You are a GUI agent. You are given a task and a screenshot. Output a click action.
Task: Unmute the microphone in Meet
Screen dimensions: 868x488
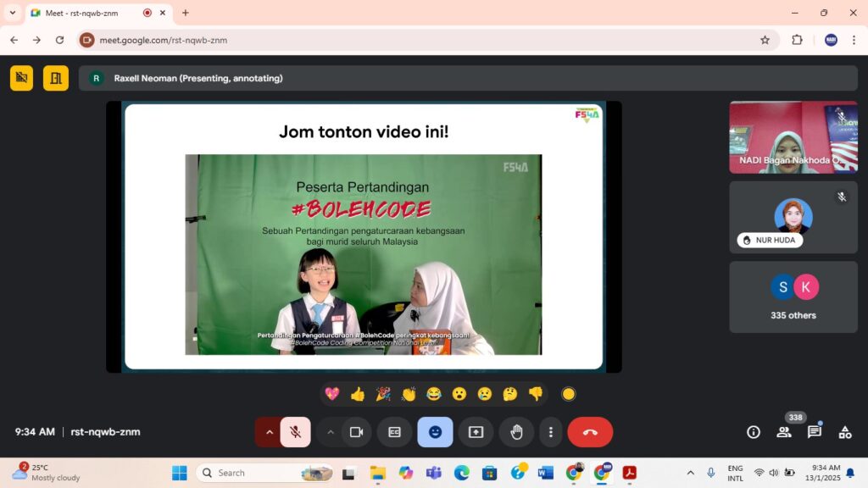tap(296, 432)
